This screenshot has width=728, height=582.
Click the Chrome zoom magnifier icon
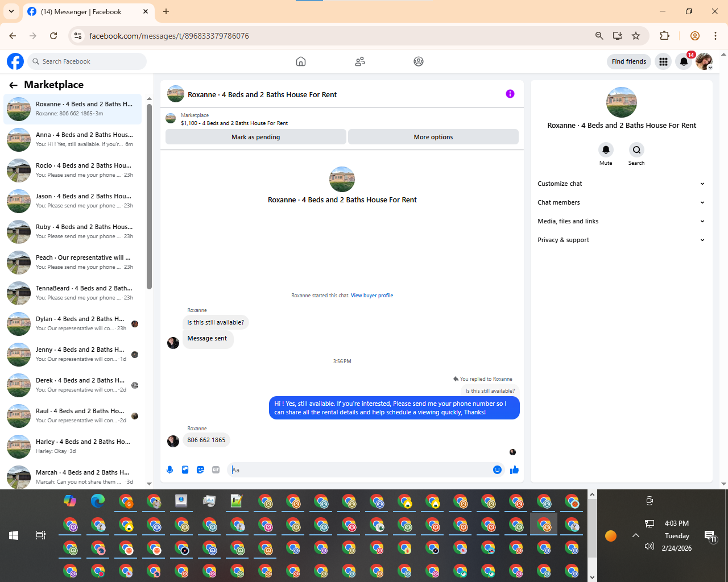point(599,36)
